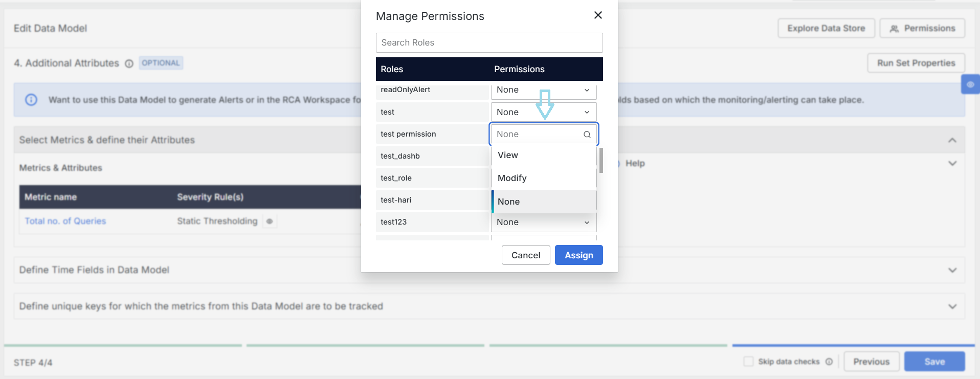Click the Search Roles input field
Viewport: 980px width, 379px height.
[489, 43]
